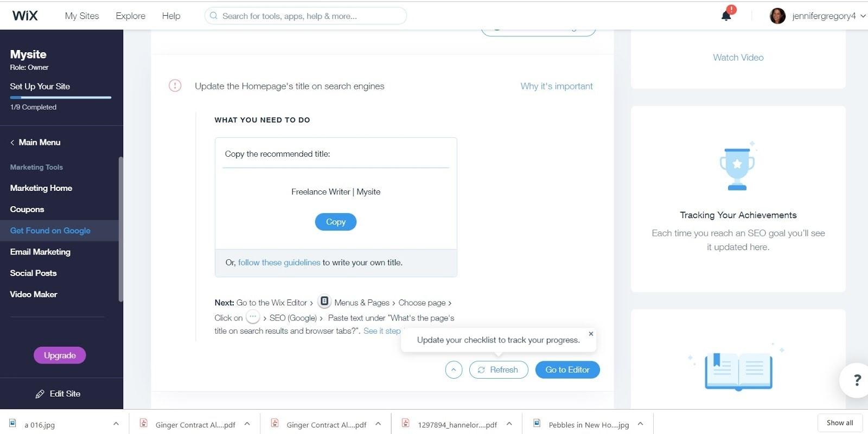Click the Menus & Pages icon
This screenshot has height=434, width=868.
(324, 302)
